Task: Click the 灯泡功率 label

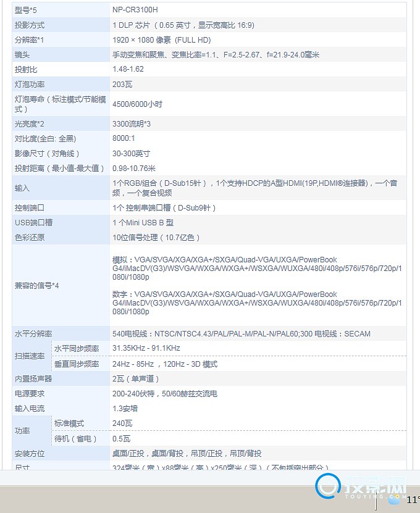Action: point(30,85)
